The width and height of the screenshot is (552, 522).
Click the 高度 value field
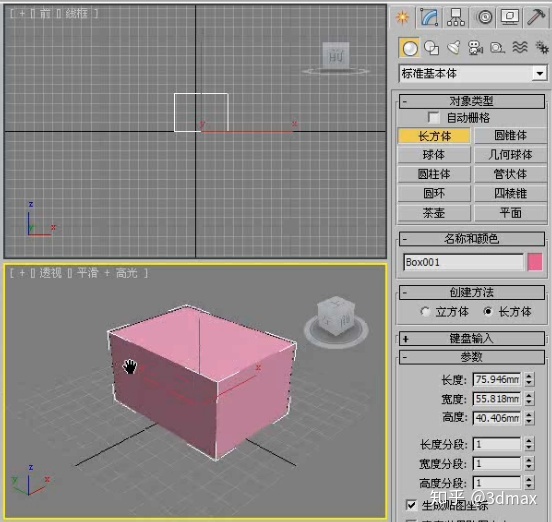[x=497, y=418]
